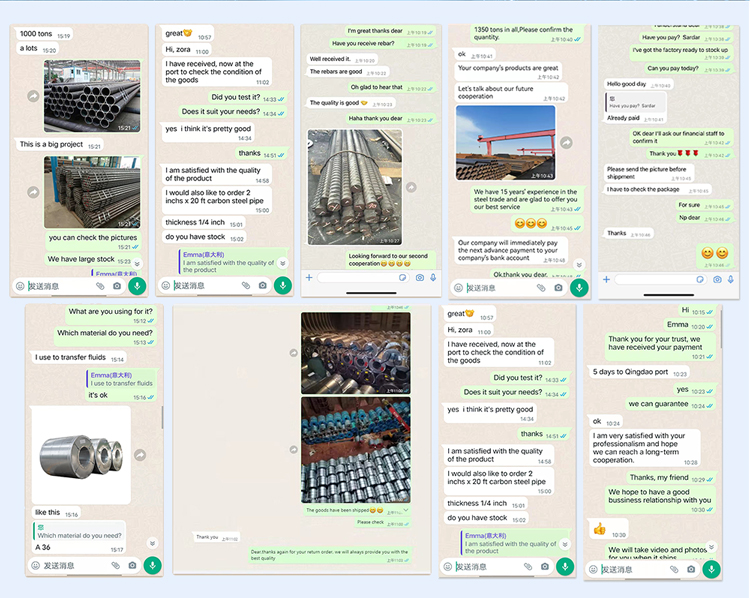The image size is (750, 598).
Task: Click scroll-down chevron in the "transfer fluids" chat
Action: pyautogui.click(x=152, y=543)
